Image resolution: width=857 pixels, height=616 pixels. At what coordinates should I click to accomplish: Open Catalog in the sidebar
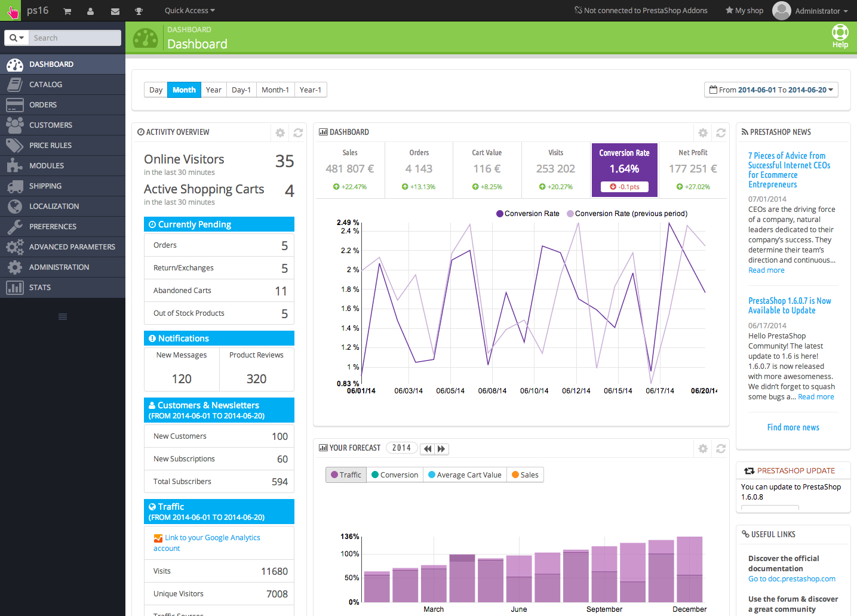[x=63, y=85]
